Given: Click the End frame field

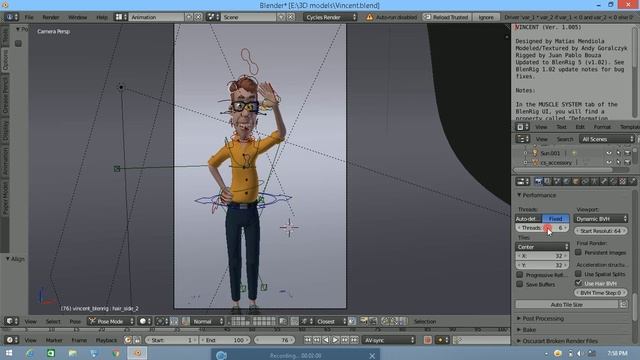Looking at the screenshot, I should [x=224, y=340].
